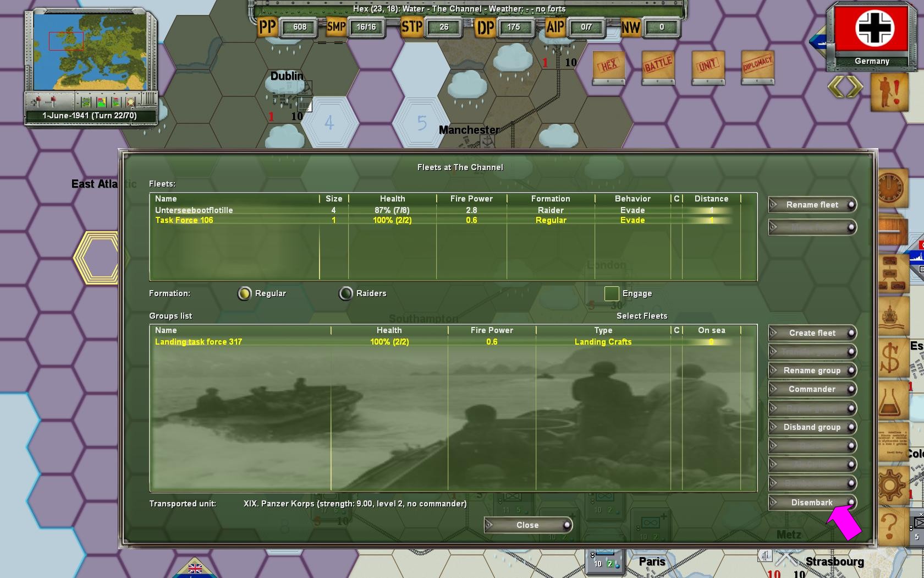Viewport: 924px width, 578px height.
Task: Close the Fleets at The Channel dialog
Action: 528,525
